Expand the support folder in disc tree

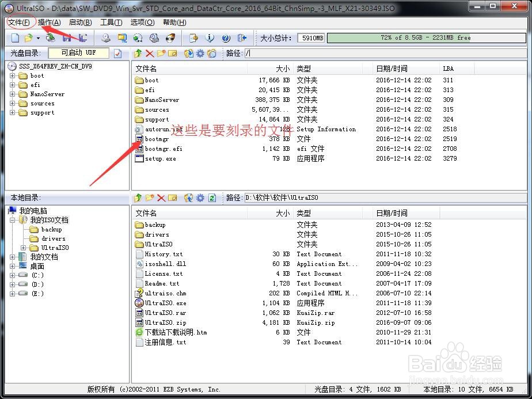pos(13,112)
